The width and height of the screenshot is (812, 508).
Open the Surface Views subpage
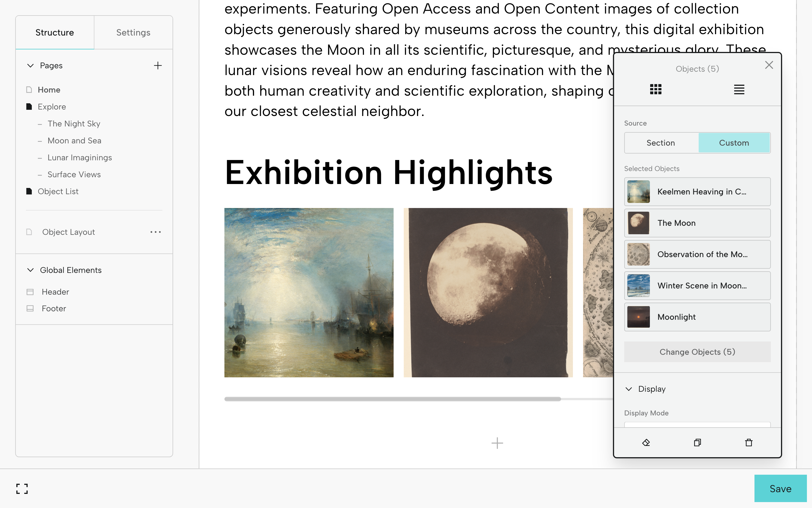[x=74, y=174]
